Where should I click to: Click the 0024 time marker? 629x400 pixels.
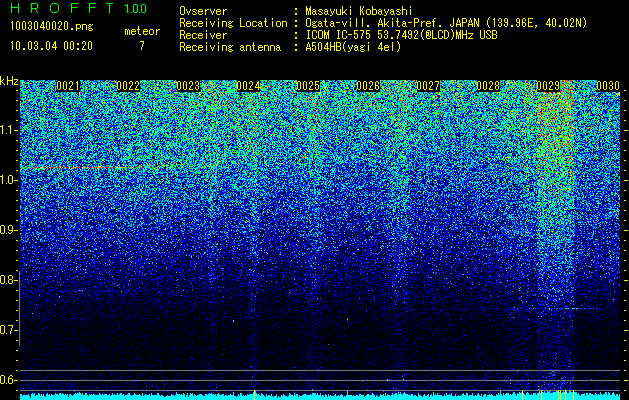click(248, 86)
